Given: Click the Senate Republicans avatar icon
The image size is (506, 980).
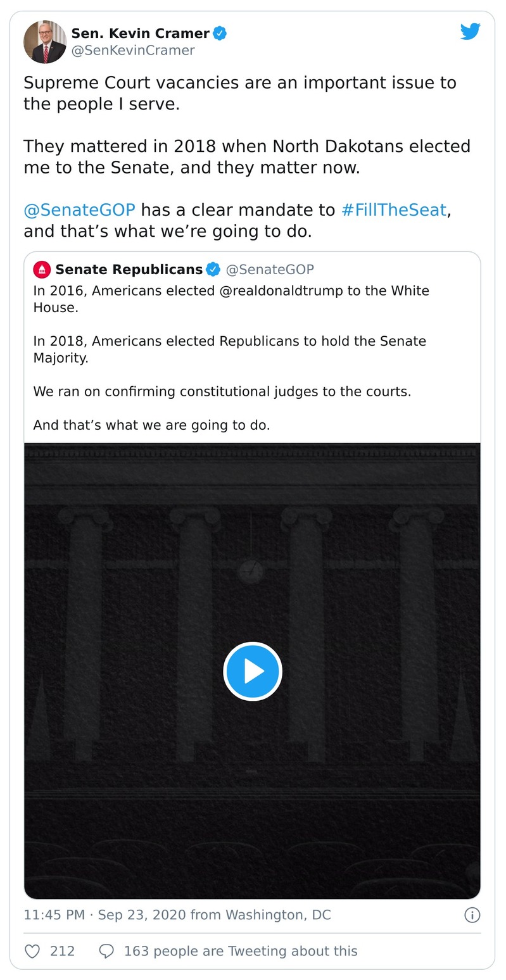Looking at the screenshot, I should pyautogui.click(x=41, y=269).
